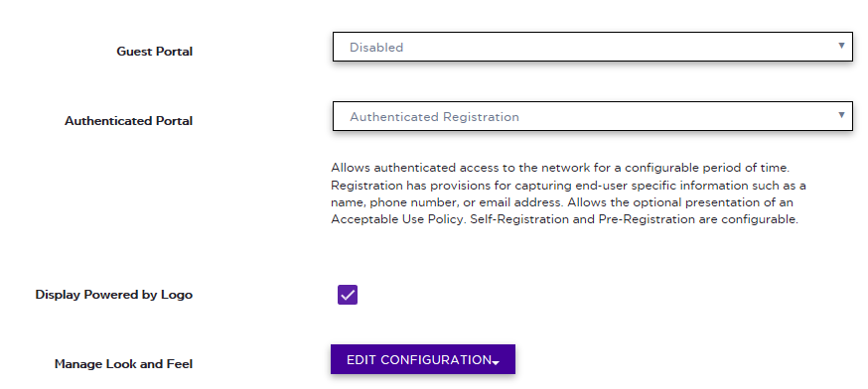Viewport: 868px width, 389px height.
Task: Click the white checkmark in the purple box
Action: click(x=347, y=295)
